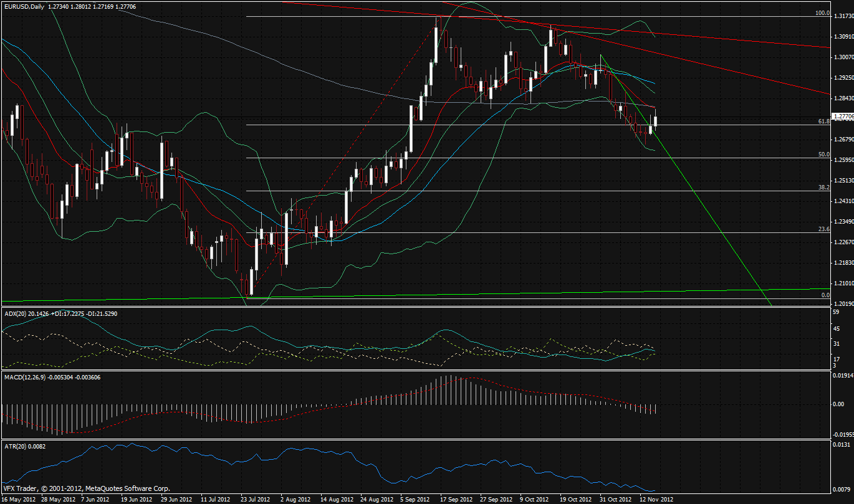
Task: Select the 23.6 Fibonacci level label
Action: 823,229
